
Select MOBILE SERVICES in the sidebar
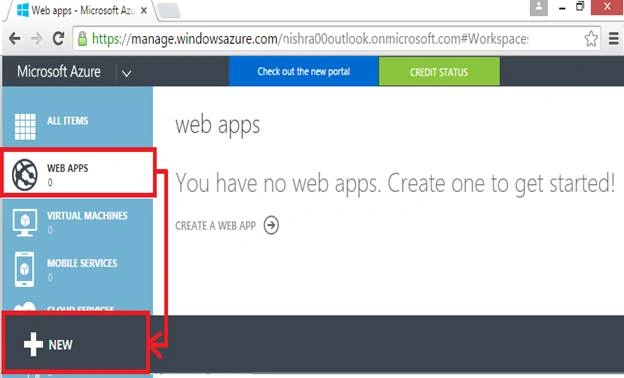[77, 269]
